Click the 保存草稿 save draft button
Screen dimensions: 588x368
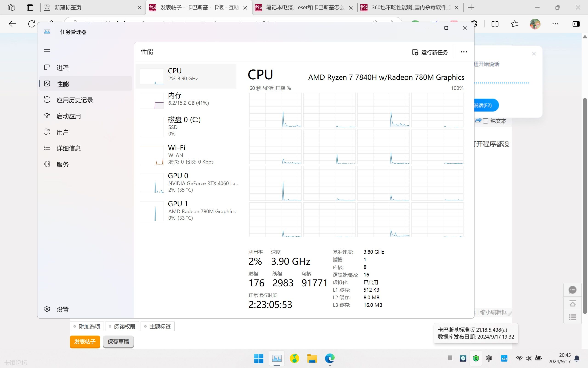click(x=118, y=342)
